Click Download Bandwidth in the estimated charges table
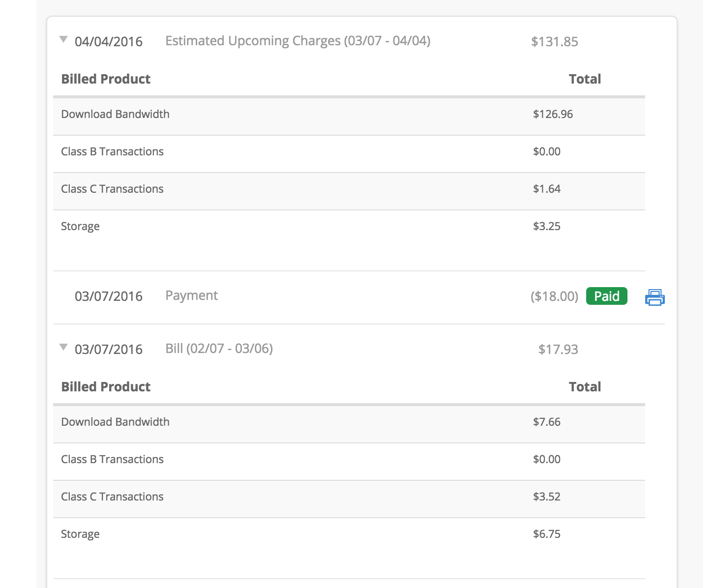Viewport: 715px width, 588px height. coord(115,114)
